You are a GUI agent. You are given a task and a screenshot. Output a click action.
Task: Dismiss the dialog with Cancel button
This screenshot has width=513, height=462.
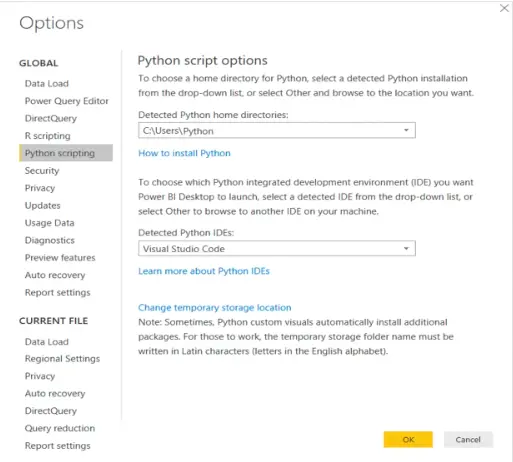point(468,439)
